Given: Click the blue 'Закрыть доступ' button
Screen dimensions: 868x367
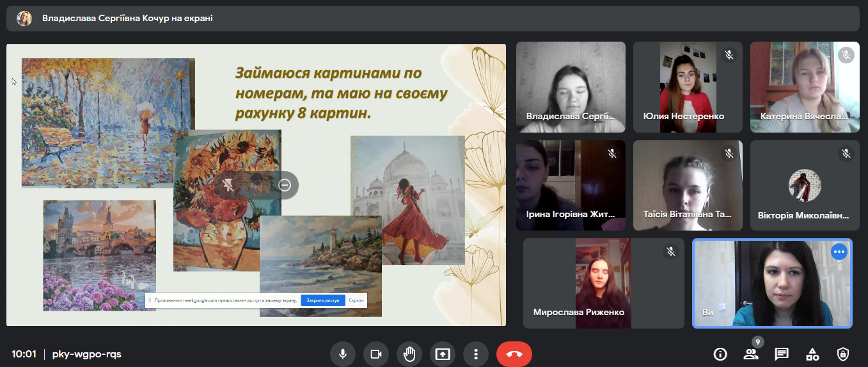Looking at the screenshot, I should pyautogui.click(x=323, y=300).
